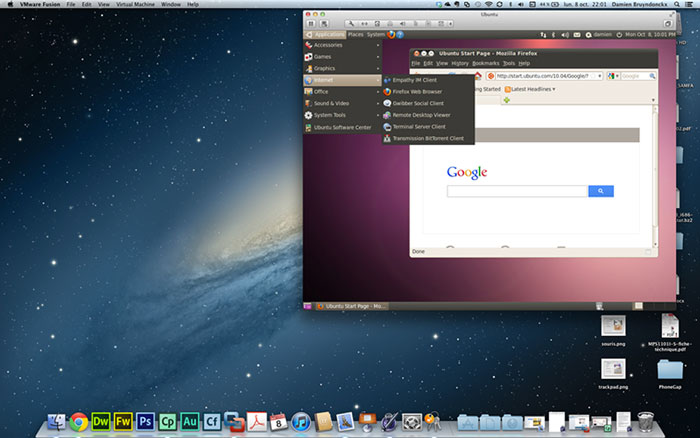Viewport: 700px width, 438px height.
Task: Expand the Games submenu
Action: pos(342,57)
